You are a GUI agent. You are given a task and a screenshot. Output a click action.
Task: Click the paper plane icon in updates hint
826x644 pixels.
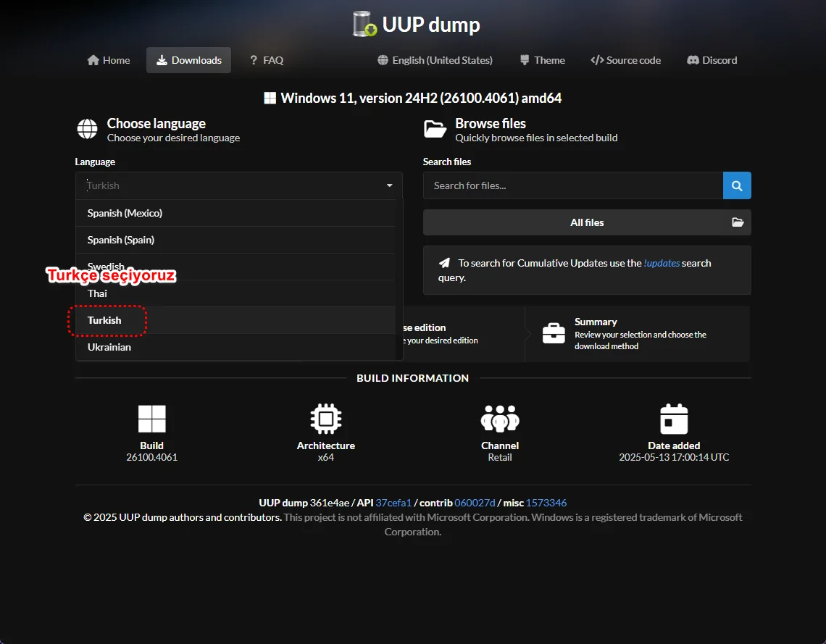click(x=445, y=263)
